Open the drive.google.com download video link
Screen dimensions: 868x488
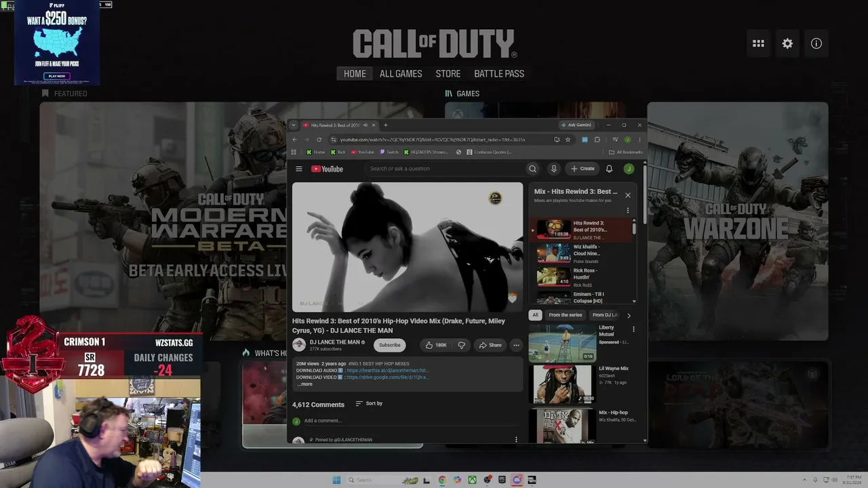click(387, 377)
